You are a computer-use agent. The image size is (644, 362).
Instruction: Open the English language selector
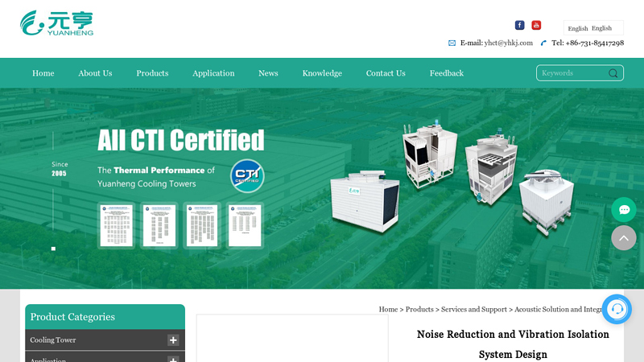pyautogui.click(x=593, y=28)
